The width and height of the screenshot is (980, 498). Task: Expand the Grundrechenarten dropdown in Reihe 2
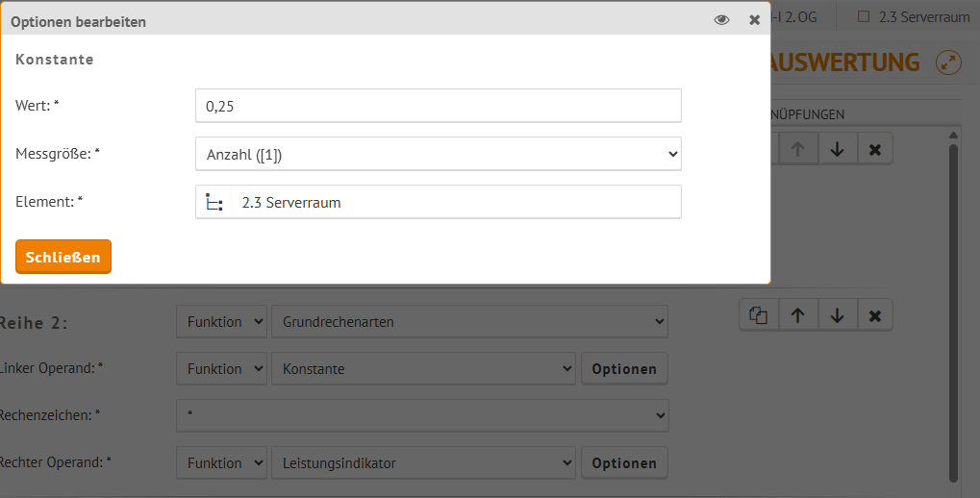(469, 321)
